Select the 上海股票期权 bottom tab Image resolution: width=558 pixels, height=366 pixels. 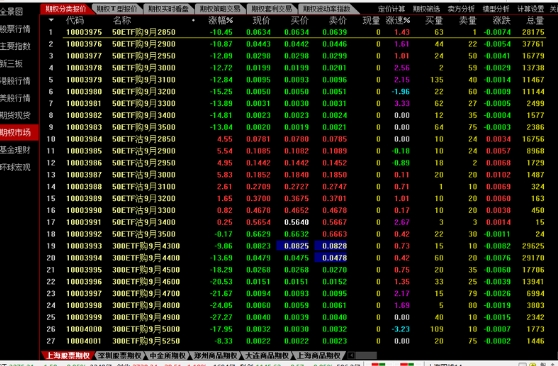point(68,355)
